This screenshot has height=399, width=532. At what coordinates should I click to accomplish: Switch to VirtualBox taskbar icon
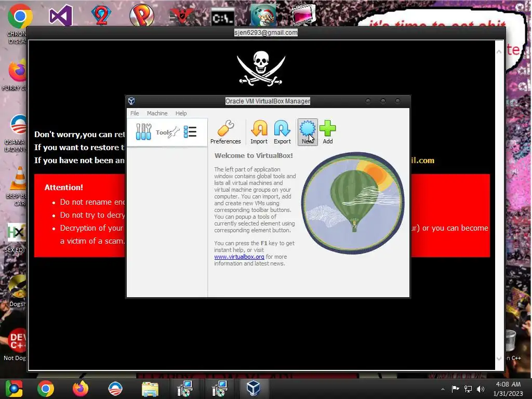click(x=254, y=389)
